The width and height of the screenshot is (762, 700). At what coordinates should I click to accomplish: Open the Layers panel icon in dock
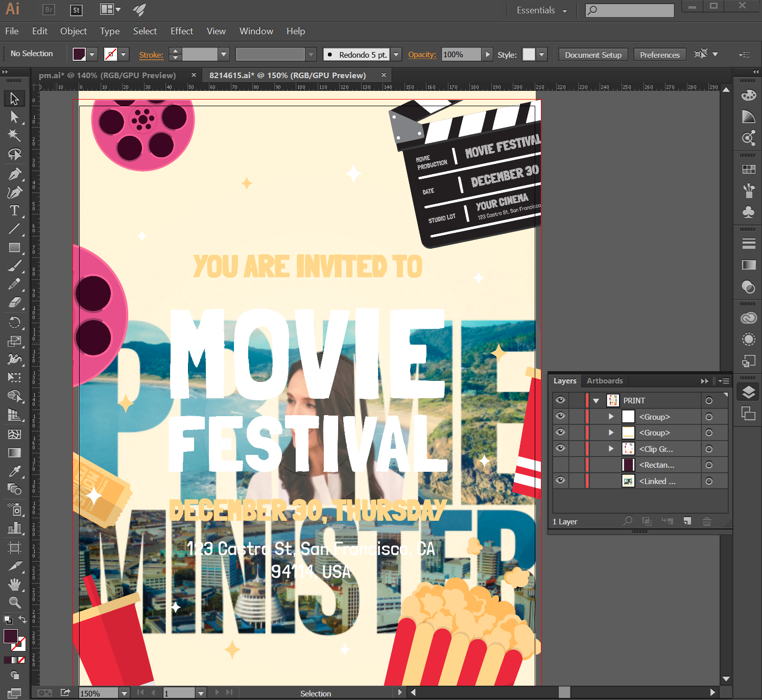[x=748, y=392]
